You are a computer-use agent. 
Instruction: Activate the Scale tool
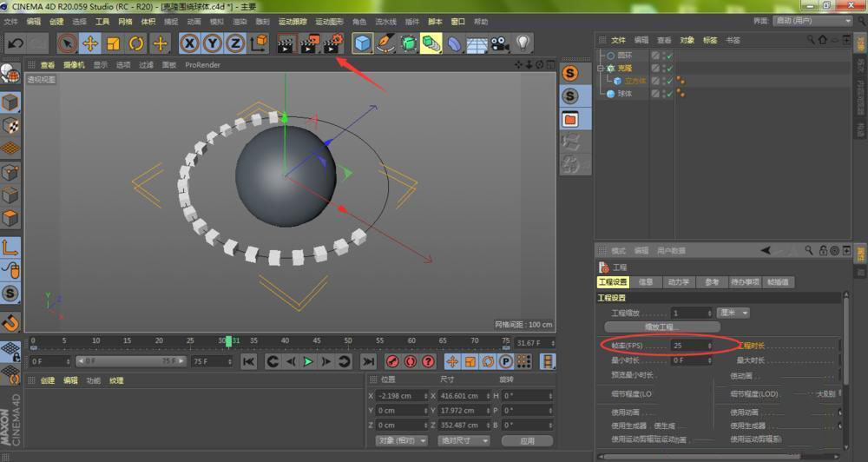coord(114,43)
